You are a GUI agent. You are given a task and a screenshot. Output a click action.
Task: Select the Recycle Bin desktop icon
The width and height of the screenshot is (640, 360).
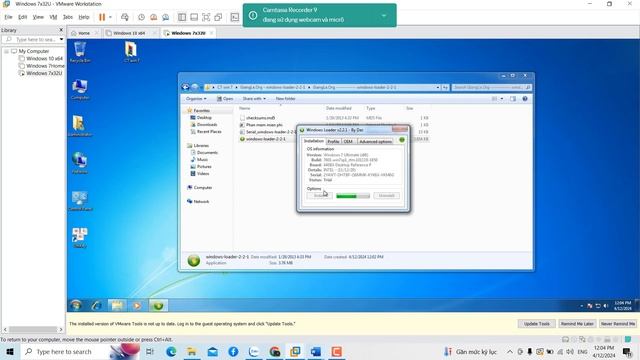(80, 52)
